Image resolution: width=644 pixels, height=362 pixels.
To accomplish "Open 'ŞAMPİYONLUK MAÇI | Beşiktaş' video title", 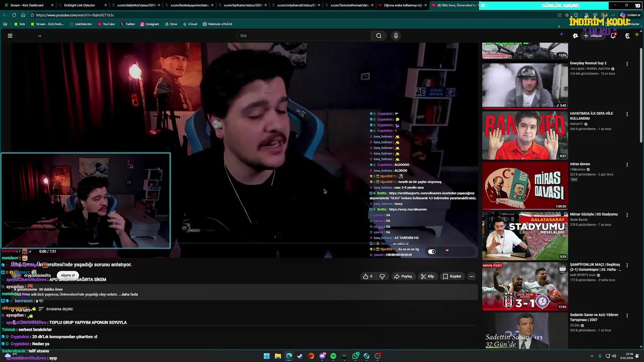I will coord(595,267).
